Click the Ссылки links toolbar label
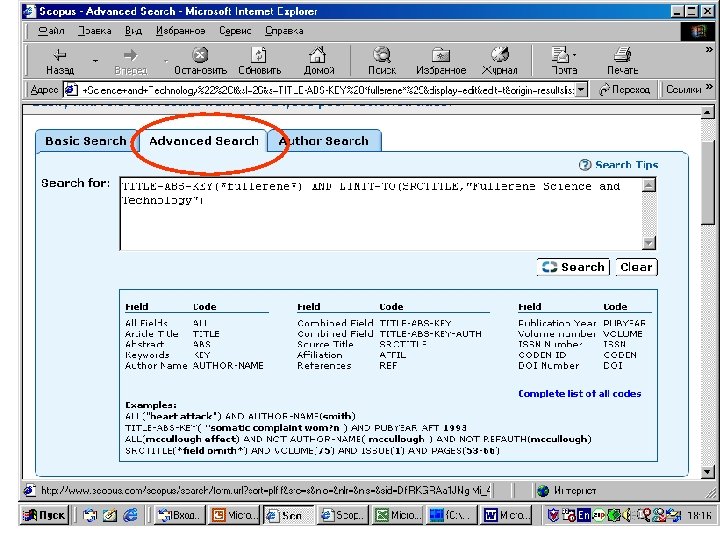The width and height of the screenshot is (720, 540). click(683, 90)
